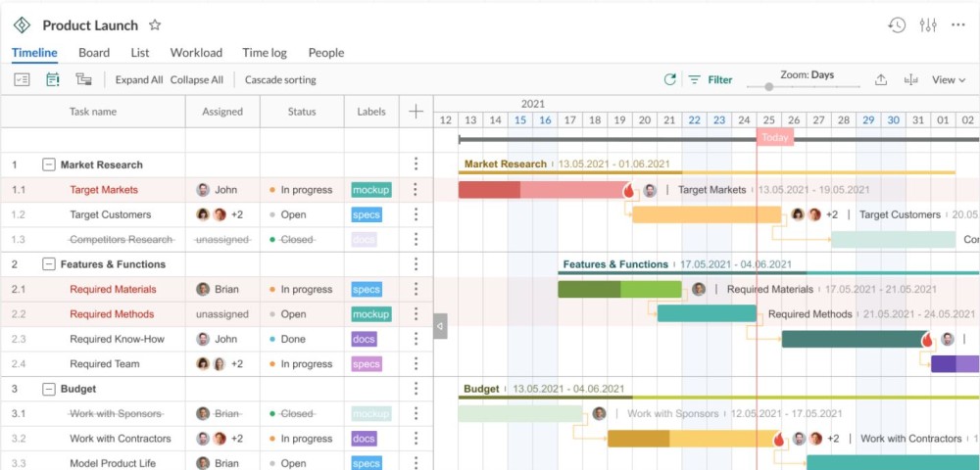Image resolution: width=980 pixels, height=470 pixels.
Task: Click the Status column header
Action: coord(302,112)
